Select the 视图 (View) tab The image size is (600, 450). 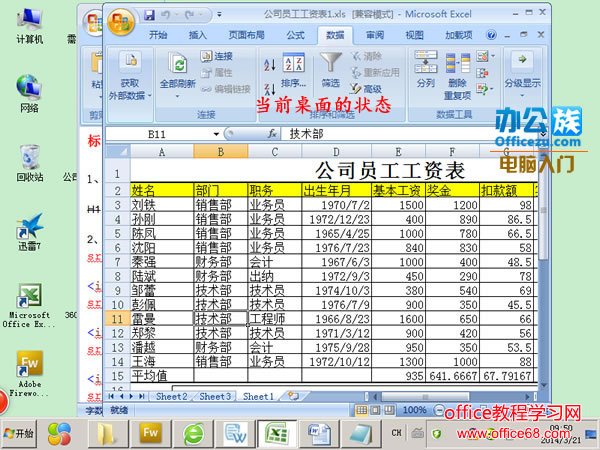pos(414,35)
